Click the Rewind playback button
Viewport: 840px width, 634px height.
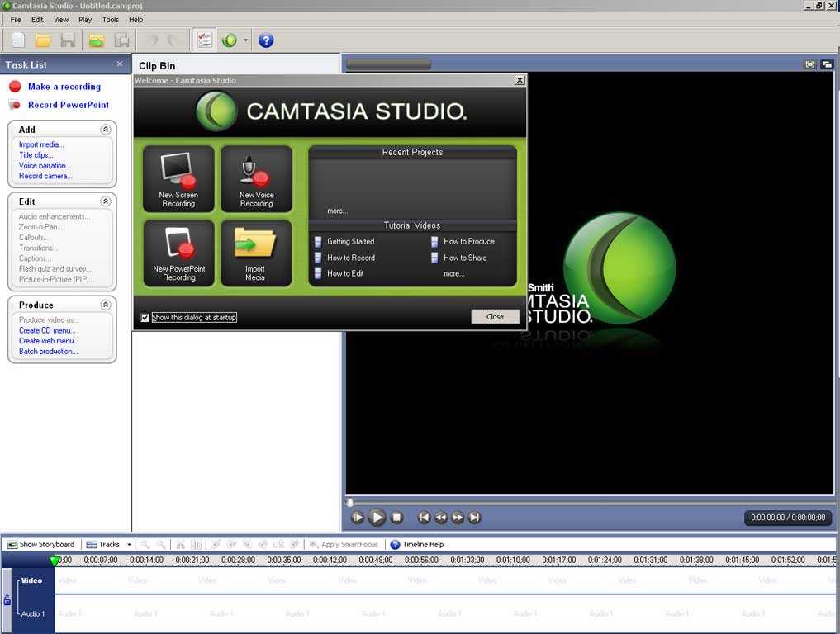(x=441, y=518)
